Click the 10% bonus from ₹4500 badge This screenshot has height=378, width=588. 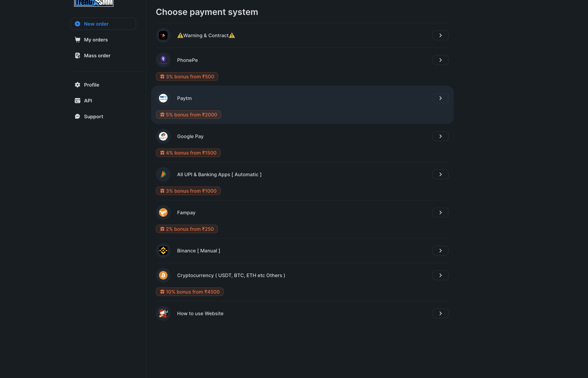click(x=189, y=292)
